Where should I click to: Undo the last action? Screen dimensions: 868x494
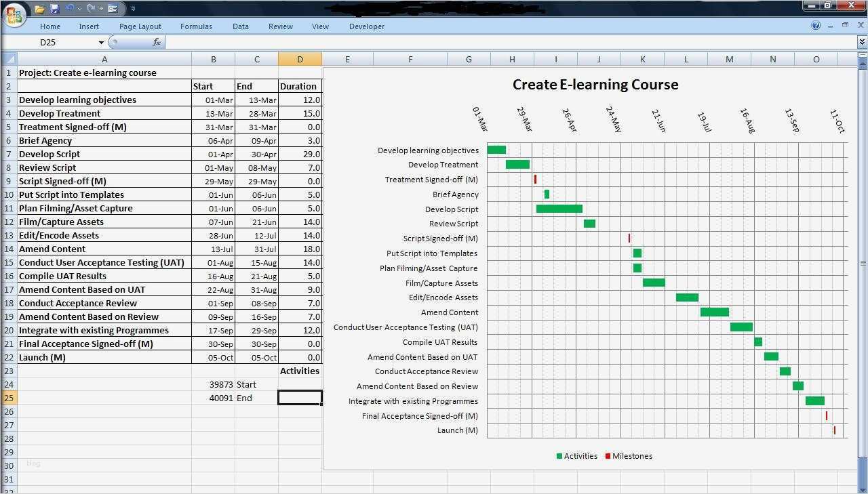pos(70,8)
